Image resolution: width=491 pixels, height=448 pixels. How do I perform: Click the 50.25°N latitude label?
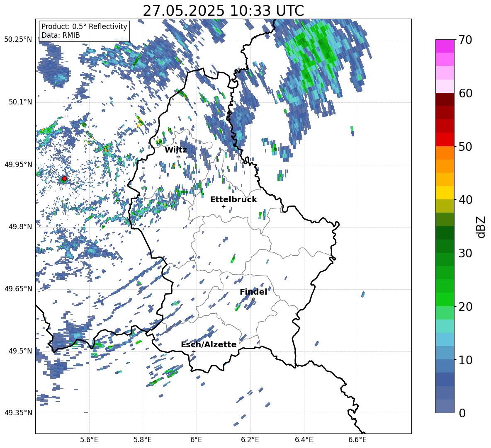tap(18, 40)
